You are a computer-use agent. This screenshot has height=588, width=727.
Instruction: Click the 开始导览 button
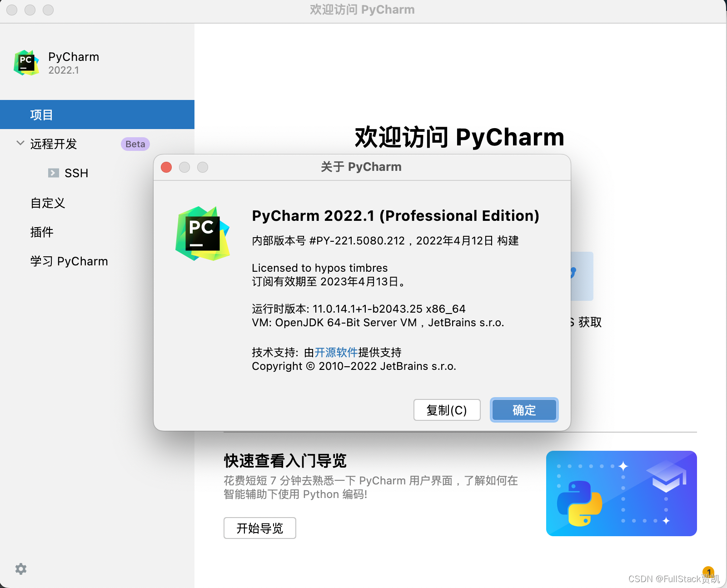tap(260, 528)
